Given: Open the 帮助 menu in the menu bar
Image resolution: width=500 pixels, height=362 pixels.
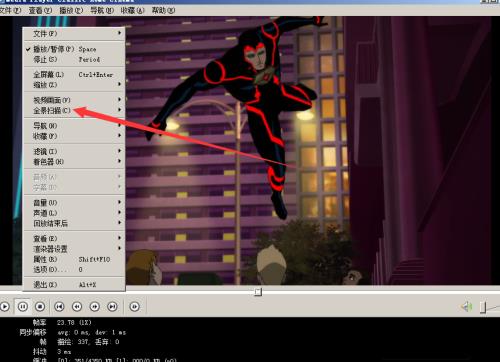Looking at the screenshot, I should tap(163, 10).
